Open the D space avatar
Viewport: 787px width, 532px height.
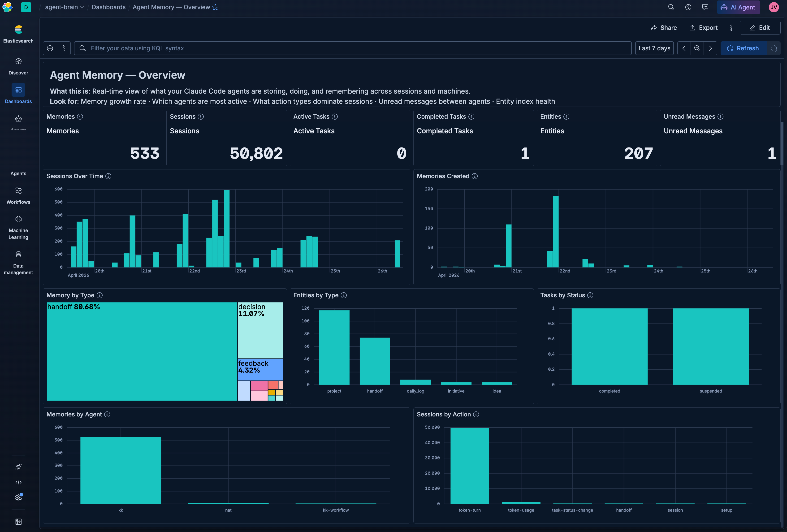click(26, 7)
